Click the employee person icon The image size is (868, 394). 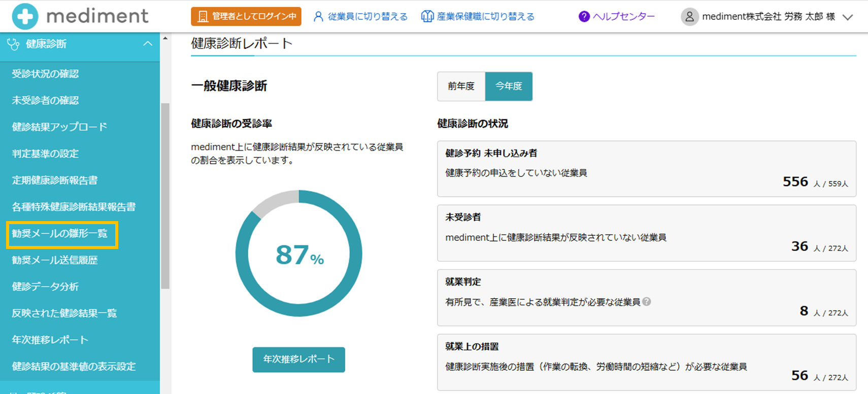pos(318,17)
